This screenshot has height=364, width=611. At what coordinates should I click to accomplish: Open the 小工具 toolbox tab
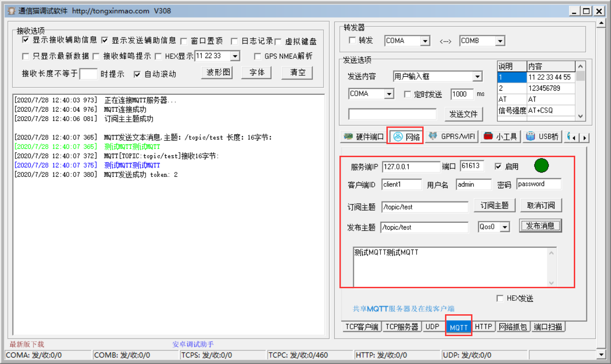[x=500, y=137]
